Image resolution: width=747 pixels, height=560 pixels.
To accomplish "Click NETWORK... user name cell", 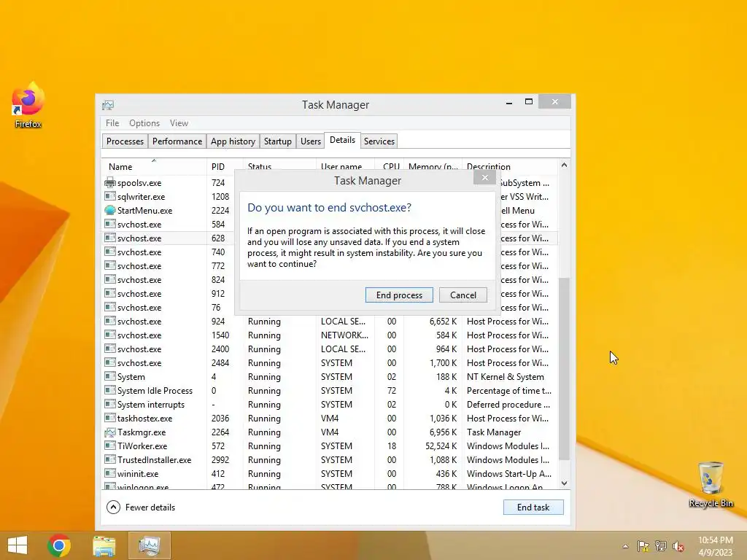I will (x=344, y=335).
